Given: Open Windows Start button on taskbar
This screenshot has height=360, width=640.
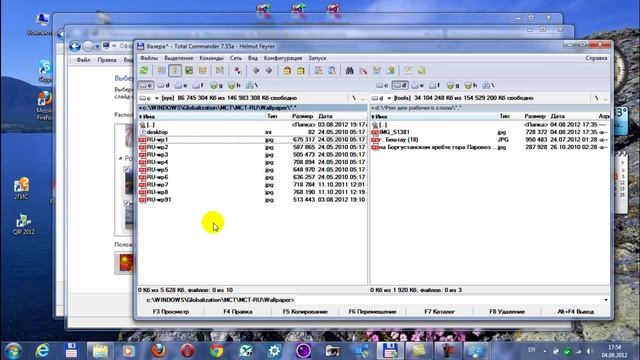Looking at the screenshot, I should (13, 351).
